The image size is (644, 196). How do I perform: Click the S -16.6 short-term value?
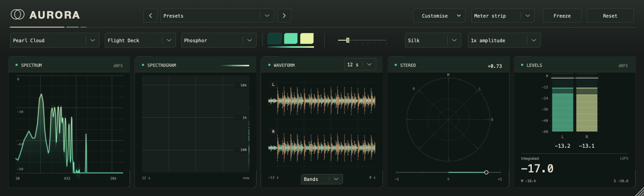[x=620, y=181]
